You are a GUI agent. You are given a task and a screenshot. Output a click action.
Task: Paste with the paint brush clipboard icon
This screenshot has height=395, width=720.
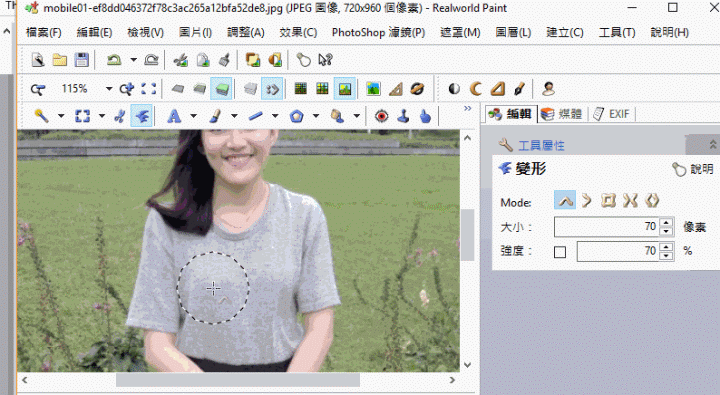point(224,60)
